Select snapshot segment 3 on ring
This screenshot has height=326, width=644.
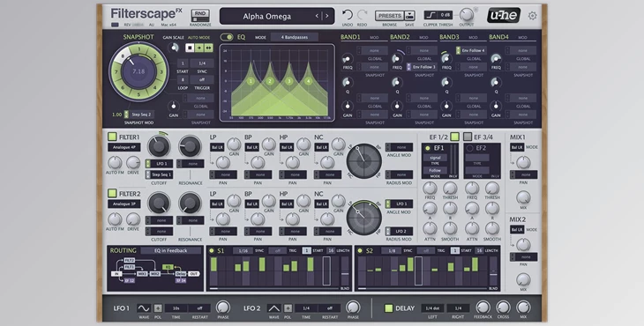click(x=161, y=71)
